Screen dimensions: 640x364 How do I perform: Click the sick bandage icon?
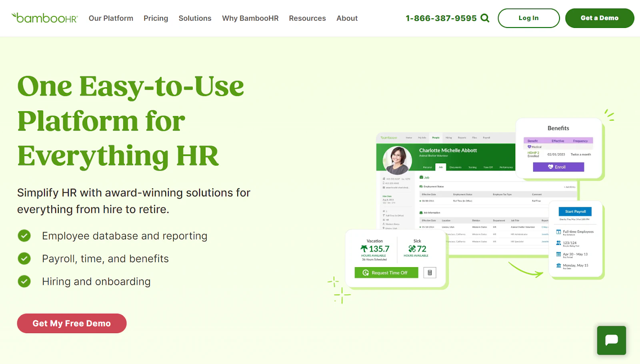(412, 249)
